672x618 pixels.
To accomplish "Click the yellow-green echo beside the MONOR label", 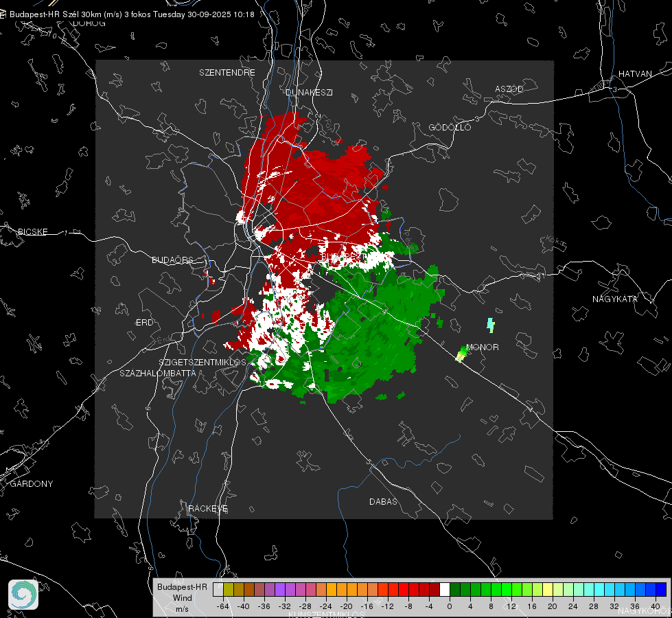I will [x=461, y=354].
